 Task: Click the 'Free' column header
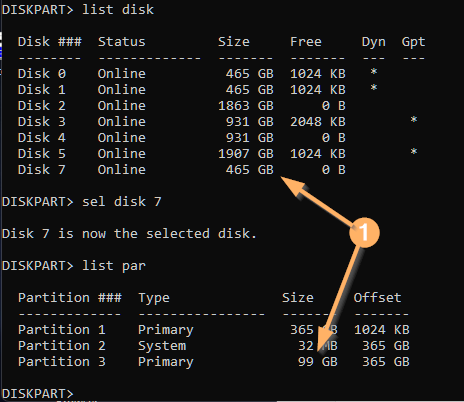pos(306,42)
